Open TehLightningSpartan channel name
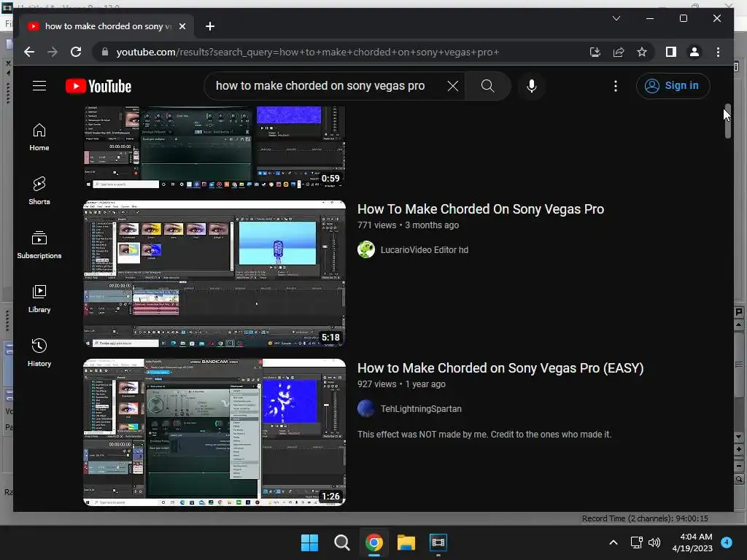Image resolution: width=747 pixels, height=560 pixels. [x=421, y=408]
